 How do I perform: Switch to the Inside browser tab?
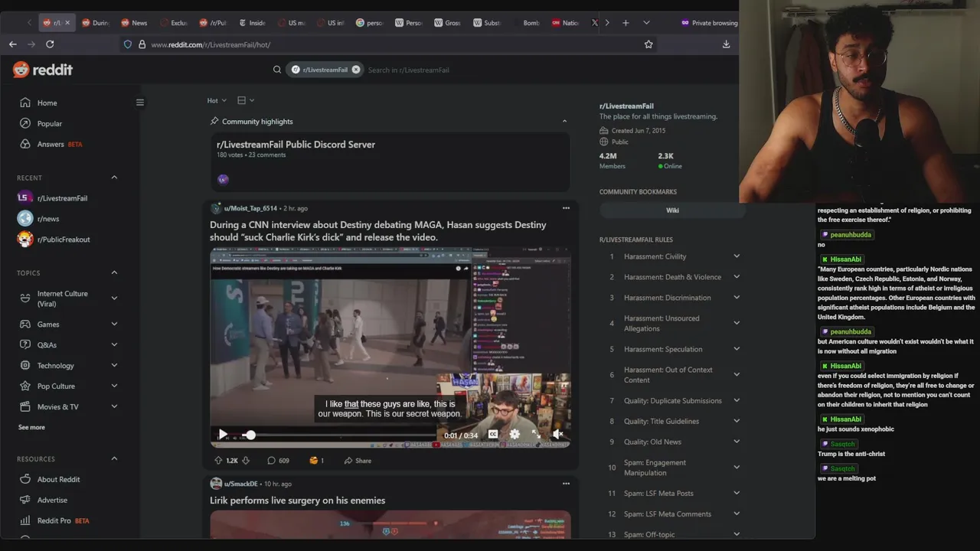pos(252,23)
